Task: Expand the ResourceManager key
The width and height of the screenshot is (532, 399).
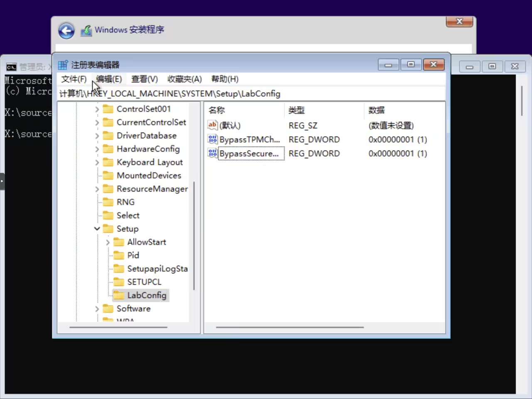Action: pyautogui.click(x=97, y=189)
